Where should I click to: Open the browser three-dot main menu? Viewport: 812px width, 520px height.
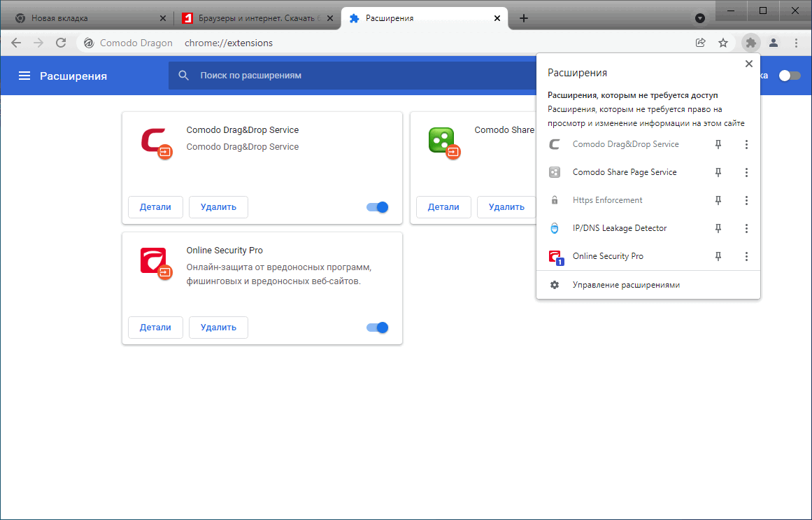(797, 43)
